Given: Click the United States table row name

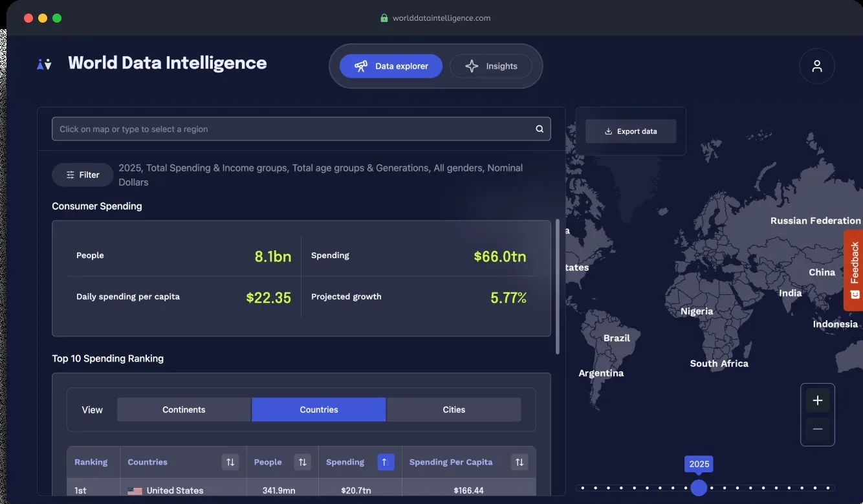Looking at the screenshot, I should point(175,490).
